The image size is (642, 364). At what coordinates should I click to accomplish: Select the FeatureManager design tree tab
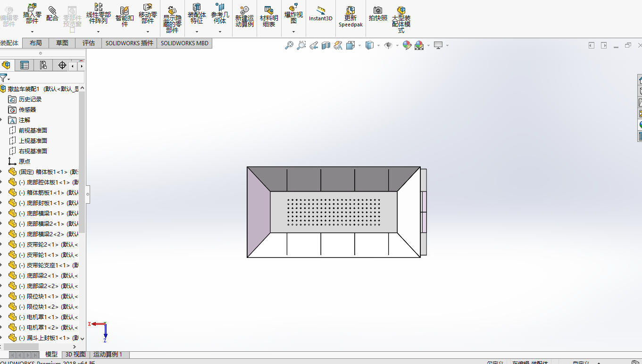(7, 65)
